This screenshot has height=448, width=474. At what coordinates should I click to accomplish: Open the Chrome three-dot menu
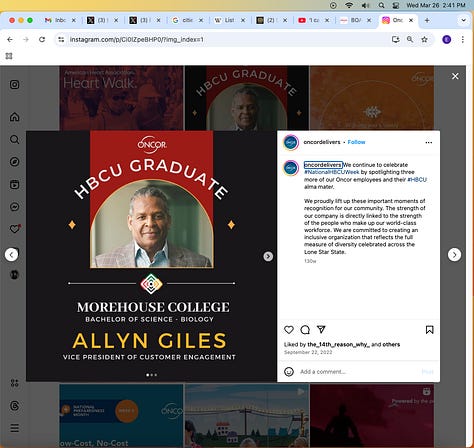tap(463, 39)
